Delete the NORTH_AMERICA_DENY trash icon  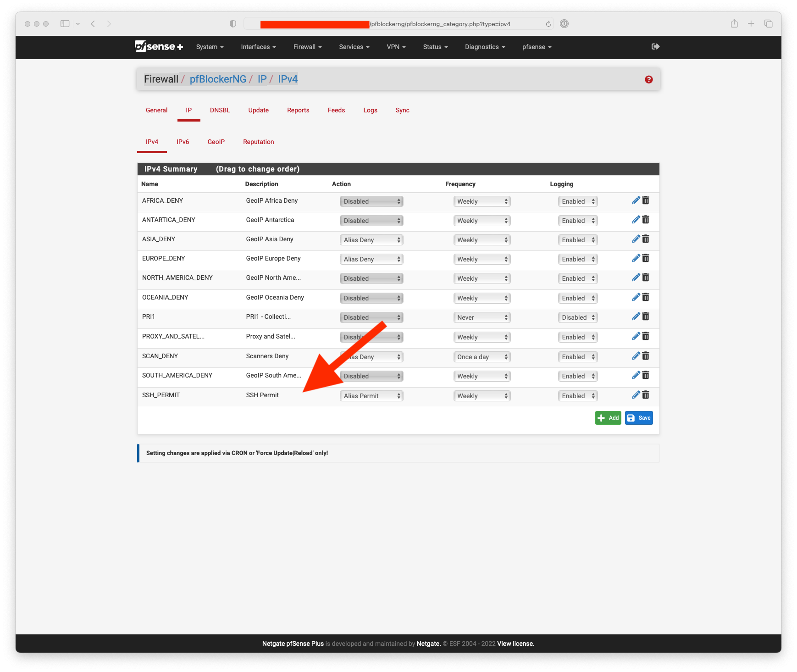[x=646, y=278]
